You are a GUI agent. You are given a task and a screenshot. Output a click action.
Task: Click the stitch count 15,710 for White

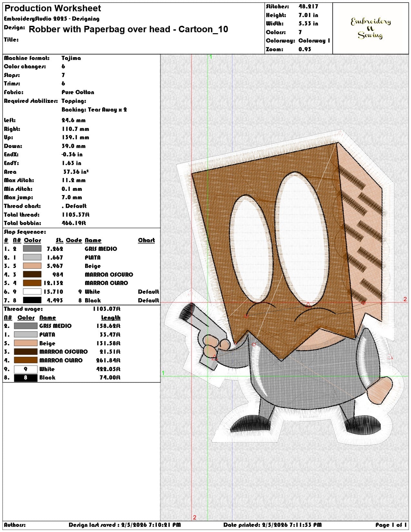53,292
